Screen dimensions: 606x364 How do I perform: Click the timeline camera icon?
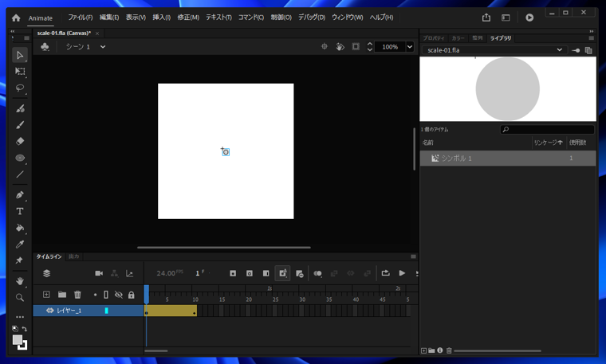tap(99, 273)
